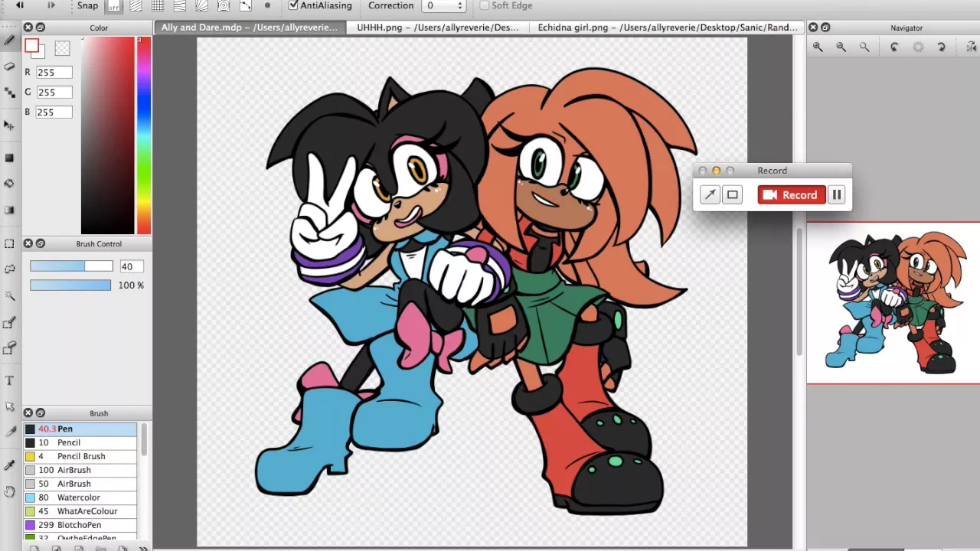980x551 pixels.
Task: Open the snap settings dot button
Action: coord(267,5)
